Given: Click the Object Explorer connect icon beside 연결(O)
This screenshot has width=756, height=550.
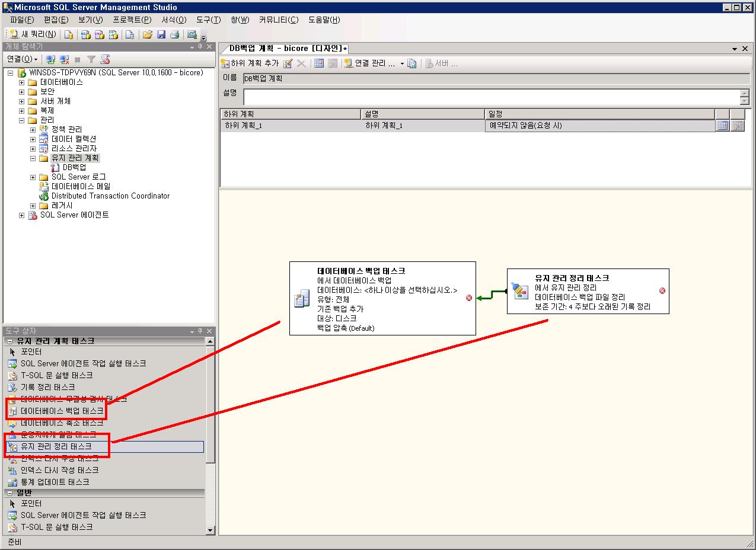Looking at the screenshot, I should pyautogui.click(x=50, y=59).
